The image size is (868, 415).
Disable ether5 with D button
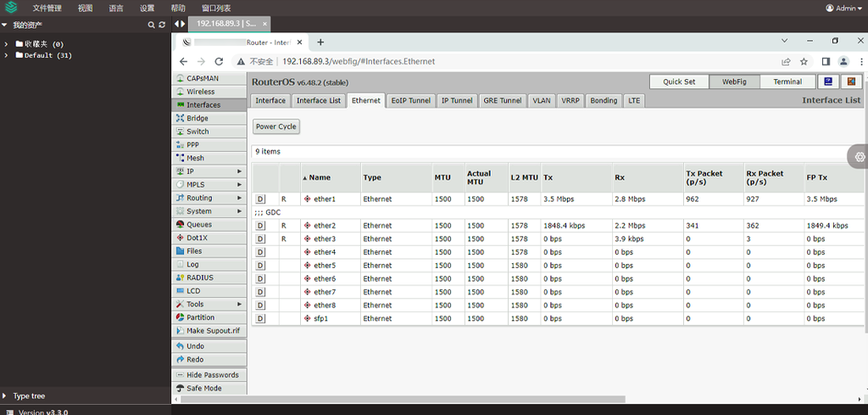(260, 266)
